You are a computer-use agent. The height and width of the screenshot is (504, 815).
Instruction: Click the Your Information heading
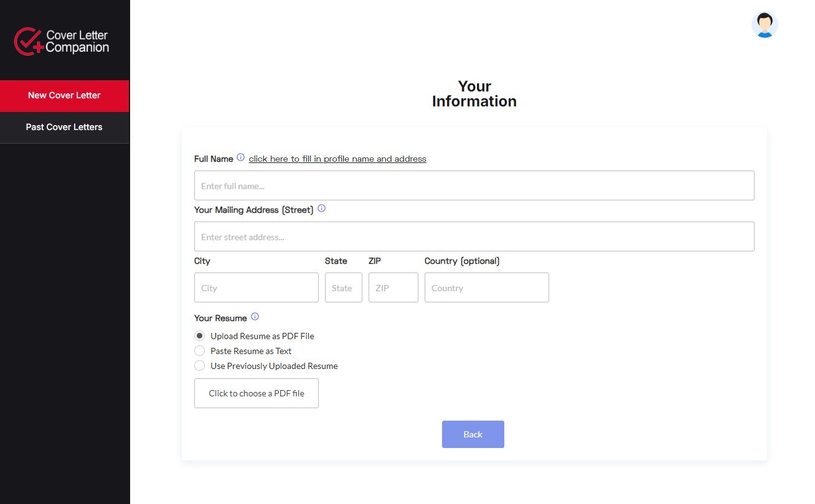click(x=474, y=94)
